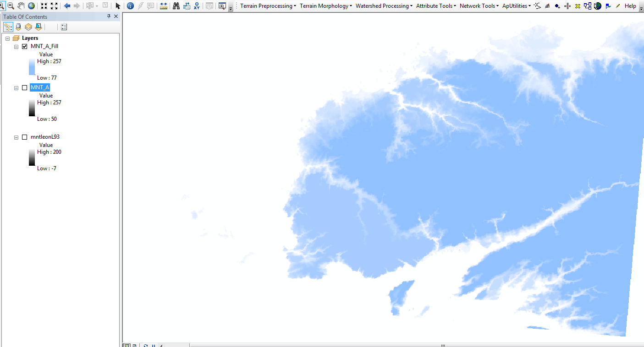Open the Network Tools menu
The image size is (644, 347).
(479, 6)
